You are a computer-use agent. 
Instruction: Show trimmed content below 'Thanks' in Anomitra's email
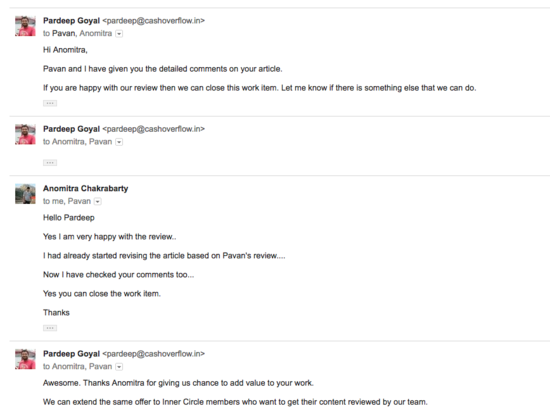pos(50,328)
